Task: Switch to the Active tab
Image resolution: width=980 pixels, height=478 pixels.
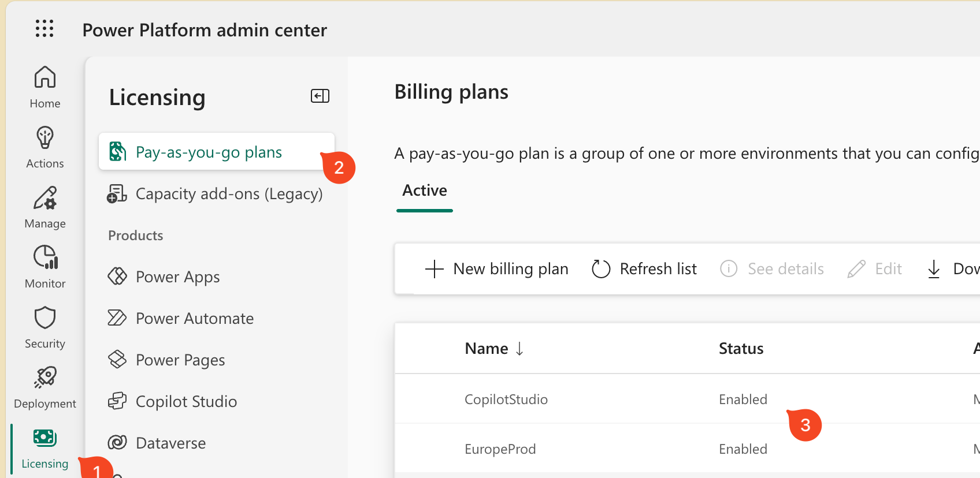Action: (425, 191)
